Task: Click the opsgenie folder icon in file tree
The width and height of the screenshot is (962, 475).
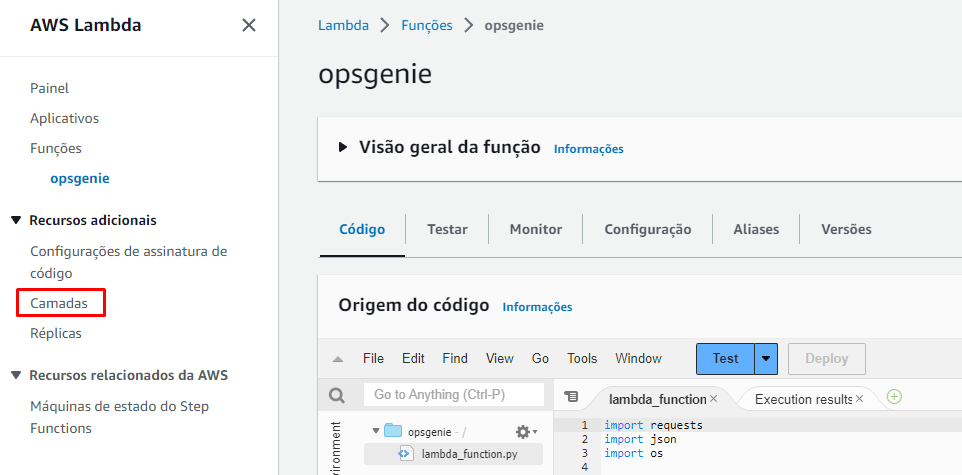Action: pyautogui.click(x=393, y=432)
